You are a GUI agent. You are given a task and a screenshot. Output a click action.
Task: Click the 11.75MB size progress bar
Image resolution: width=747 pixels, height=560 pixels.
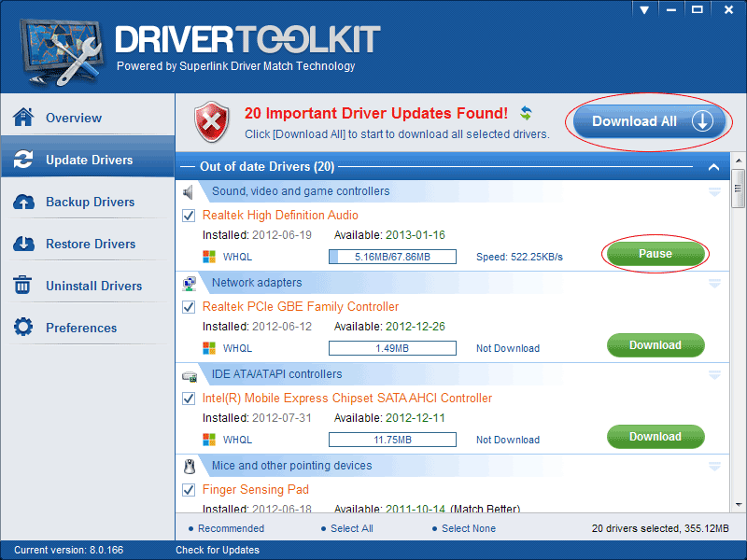pyautogui.click(x=392, y=440)
